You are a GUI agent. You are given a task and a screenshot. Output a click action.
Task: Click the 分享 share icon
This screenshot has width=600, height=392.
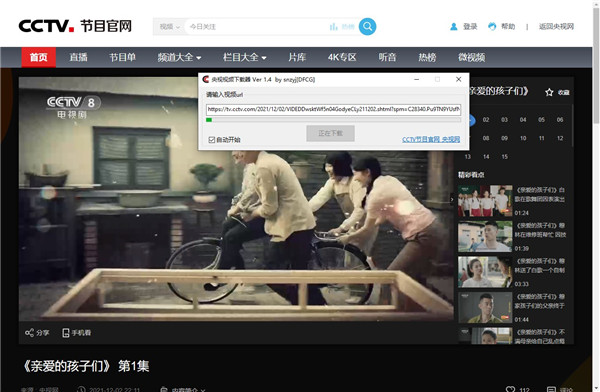click(29, 332)
